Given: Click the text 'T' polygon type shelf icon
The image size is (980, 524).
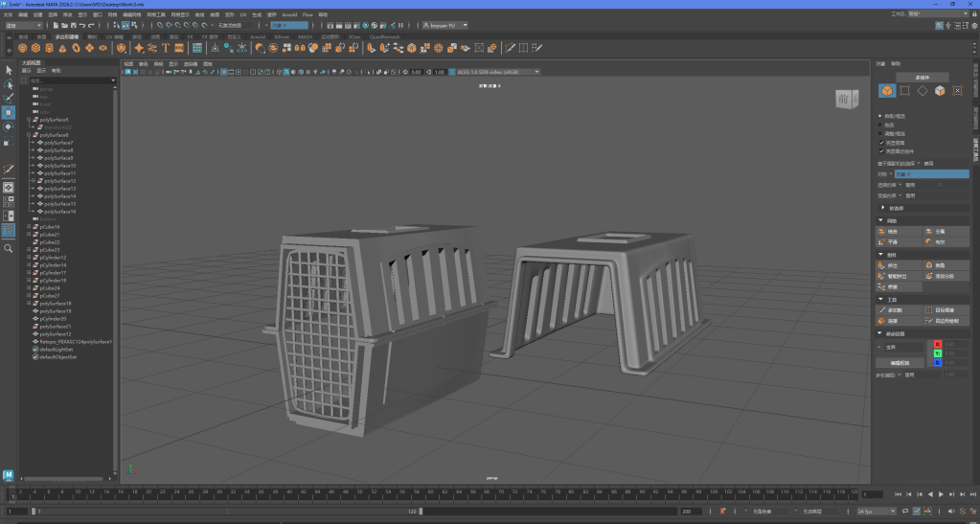Looking at the screenshot, I should click(166, 47).
